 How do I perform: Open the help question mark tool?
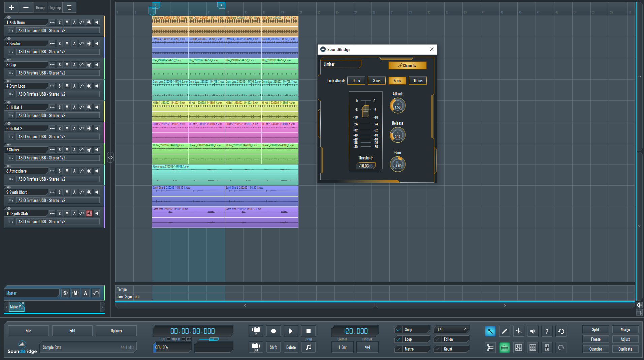pyautogui.click(x=547, y=331)
